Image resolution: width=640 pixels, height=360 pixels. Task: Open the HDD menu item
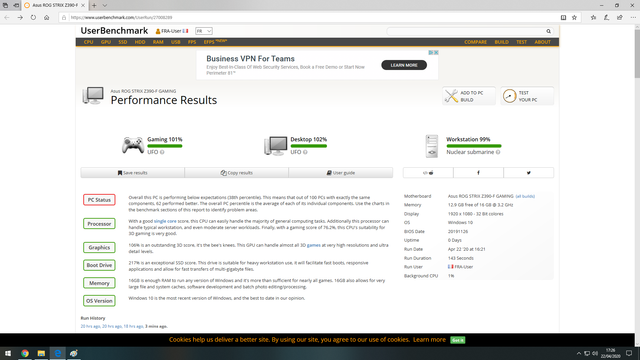pos(140,42)
